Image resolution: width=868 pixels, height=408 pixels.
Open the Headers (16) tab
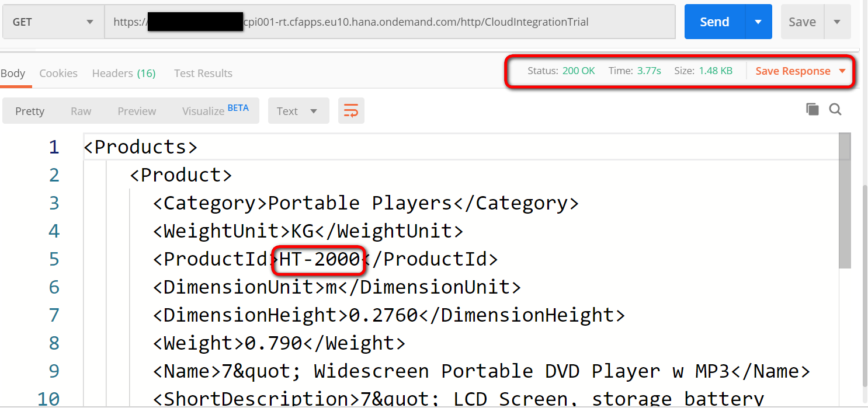[123, 73]
